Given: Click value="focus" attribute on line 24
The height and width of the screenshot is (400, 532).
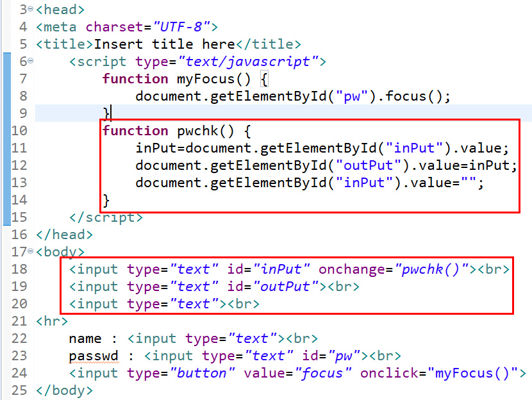Looking at the screenshot, I should coord(297,373).
